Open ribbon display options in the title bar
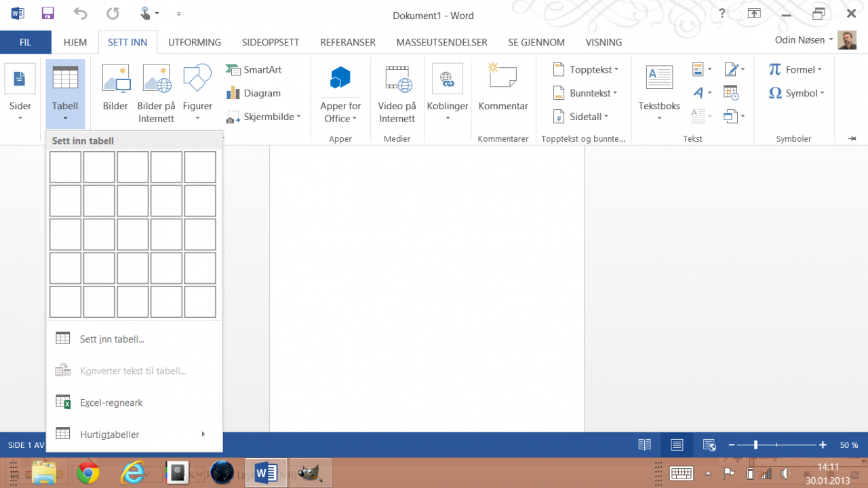 click(754, 14)
